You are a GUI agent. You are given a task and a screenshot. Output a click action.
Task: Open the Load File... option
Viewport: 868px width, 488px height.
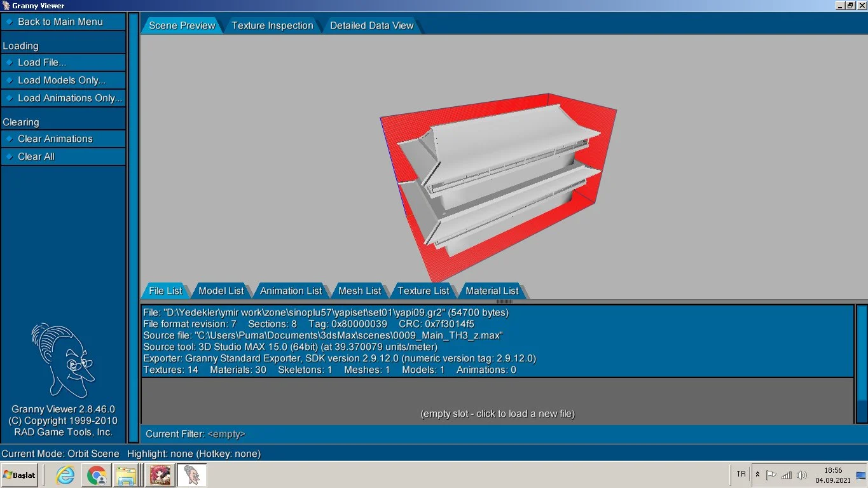tap(63, 62)
